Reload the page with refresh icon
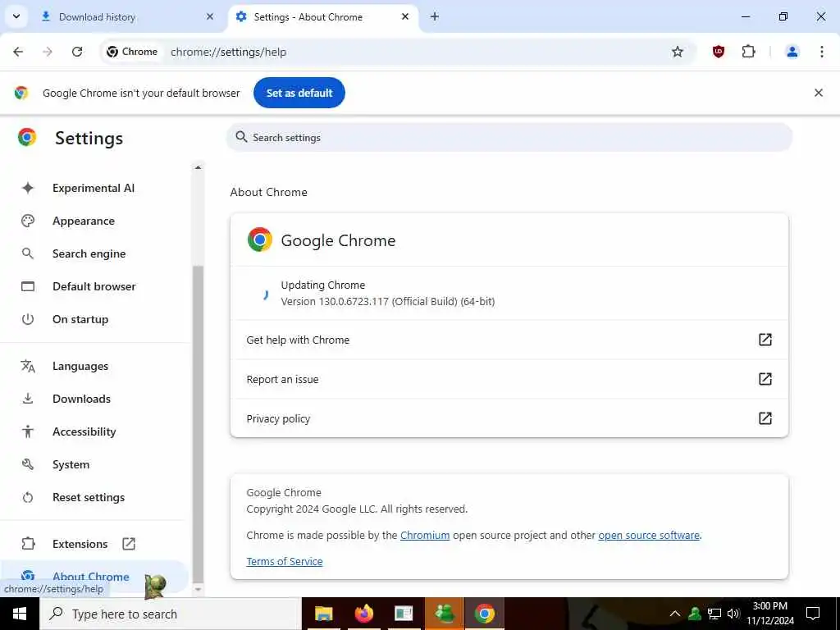Screen dimensions: 840x630 [77, 52]
